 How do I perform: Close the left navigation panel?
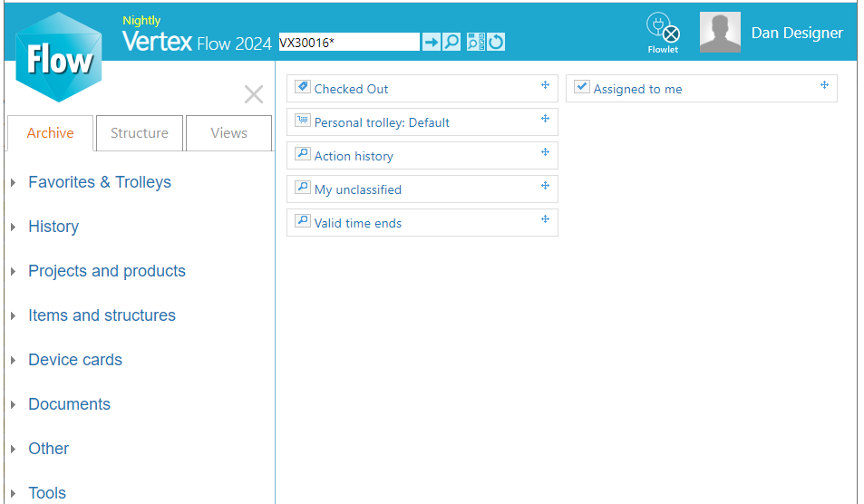(254, 94)
